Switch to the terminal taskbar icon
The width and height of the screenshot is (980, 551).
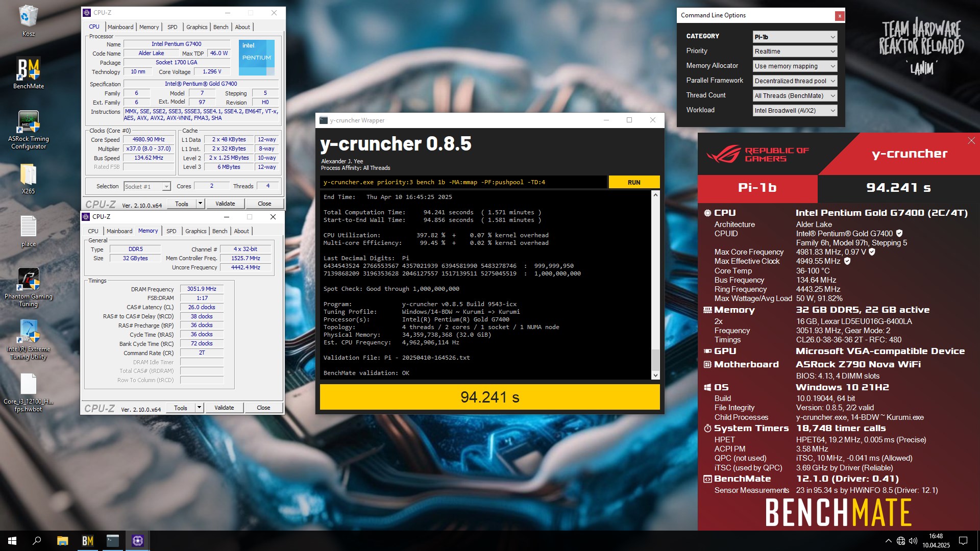[x=112, y=541]
